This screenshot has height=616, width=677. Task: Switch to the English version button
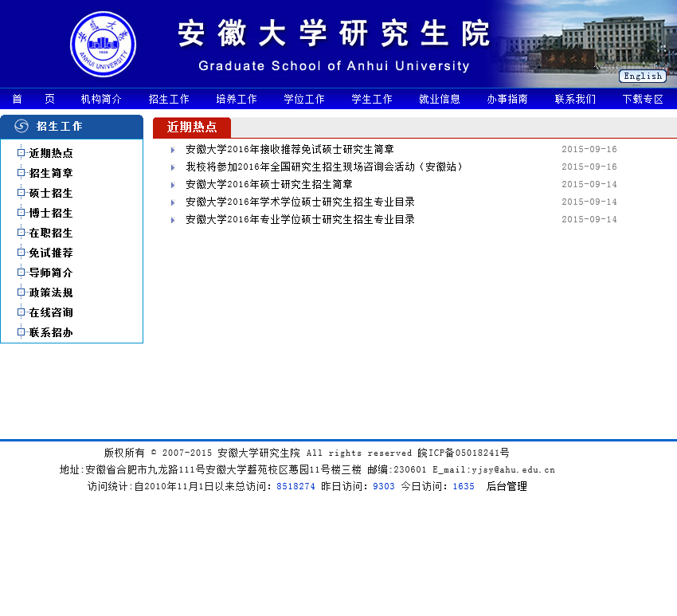(x=643, y=76)
